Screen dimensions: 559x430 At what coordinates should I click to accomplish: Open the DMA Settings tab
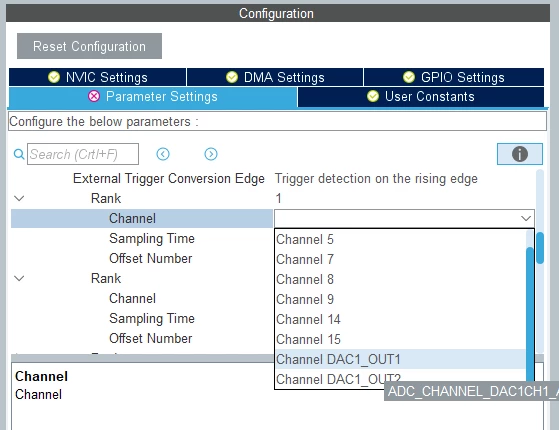(x=275, y=77)
